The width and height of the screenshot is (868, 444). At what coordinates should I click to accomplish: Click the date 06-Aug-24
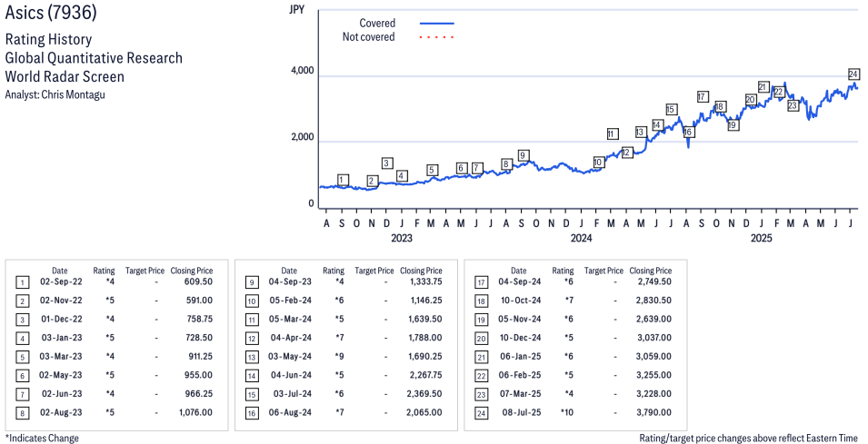click(290, 412)
